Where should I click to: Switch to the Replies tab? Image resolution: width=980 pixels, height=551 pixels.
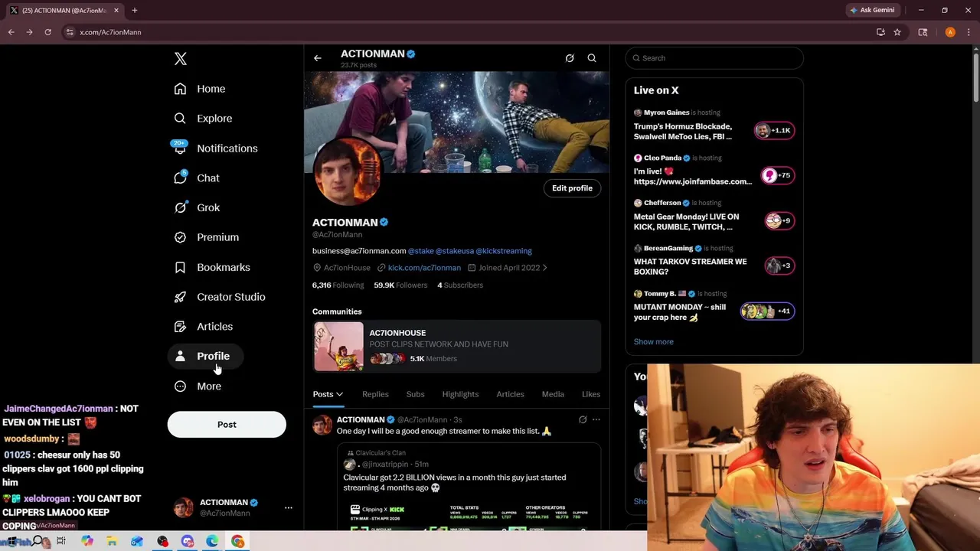pos(375,394)
